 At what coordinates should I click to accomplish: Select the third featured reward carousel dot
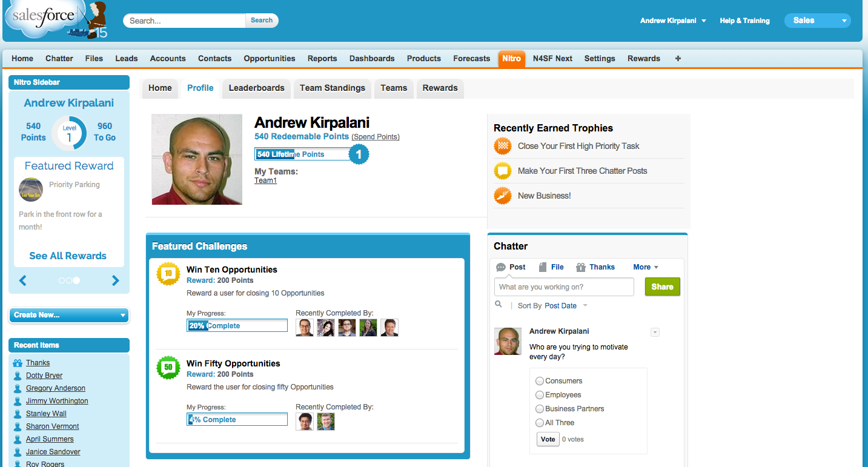(x=76, y=280)
